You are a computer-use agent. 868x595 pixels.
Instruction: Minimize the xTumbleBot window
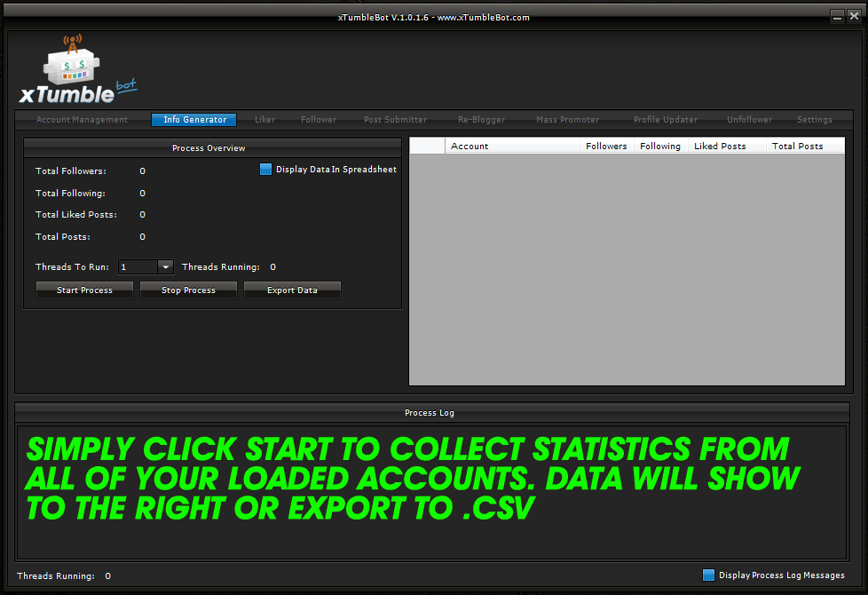(838, 17)
